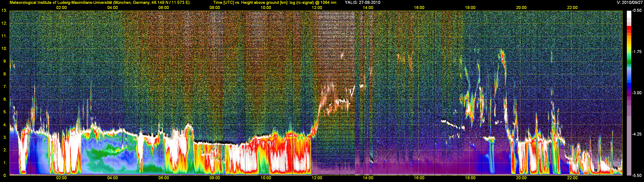Click the '1.' height axis label
This screenshot has height=182, width=644.
[x=5, y=163]
